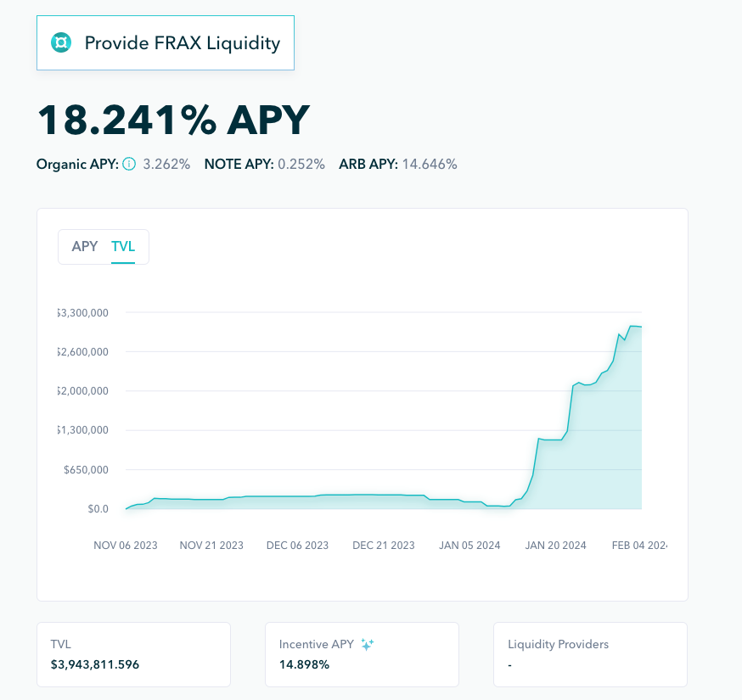Screen dimensions: 742x700
Task: Switch to the APY chart tab
Action: coord(85,246)
